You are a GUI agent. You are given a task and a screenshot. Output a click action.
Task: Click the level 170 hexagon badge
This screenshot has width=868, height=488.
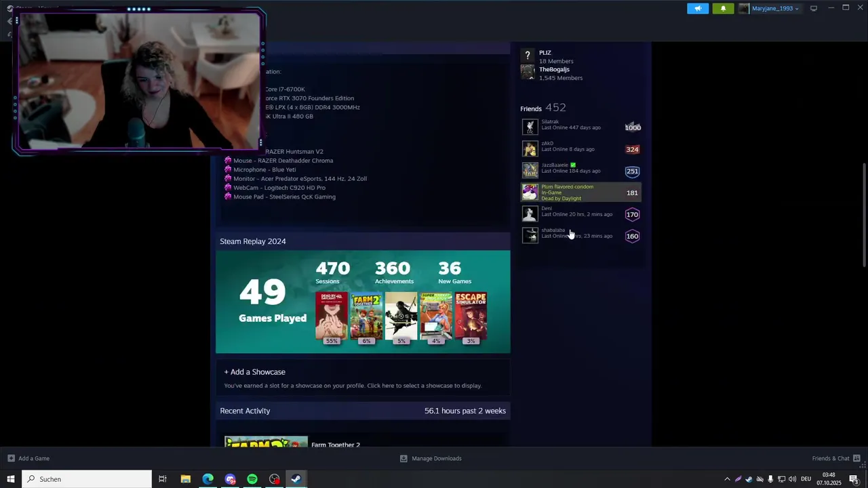click(x=632, y=214)
